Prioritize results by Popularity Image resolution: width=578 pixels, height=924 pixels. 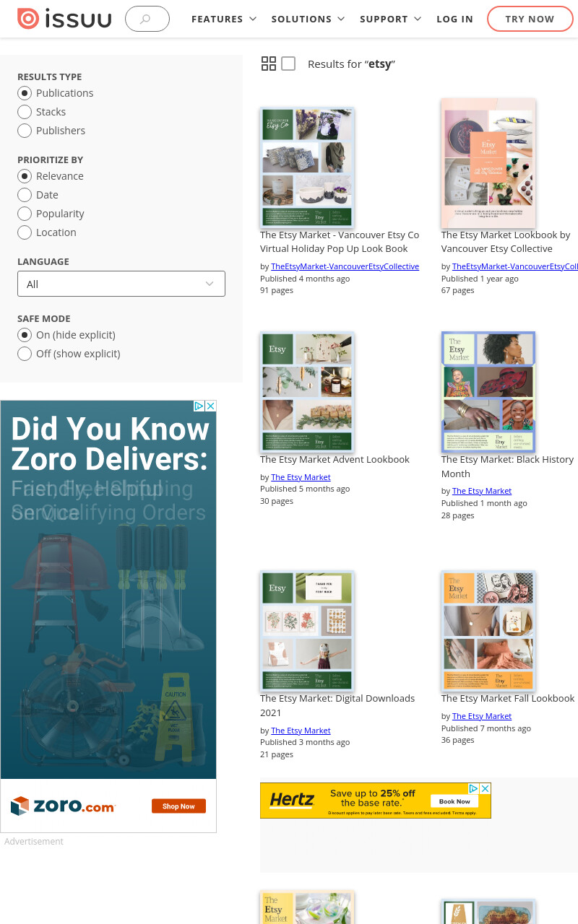51,214
